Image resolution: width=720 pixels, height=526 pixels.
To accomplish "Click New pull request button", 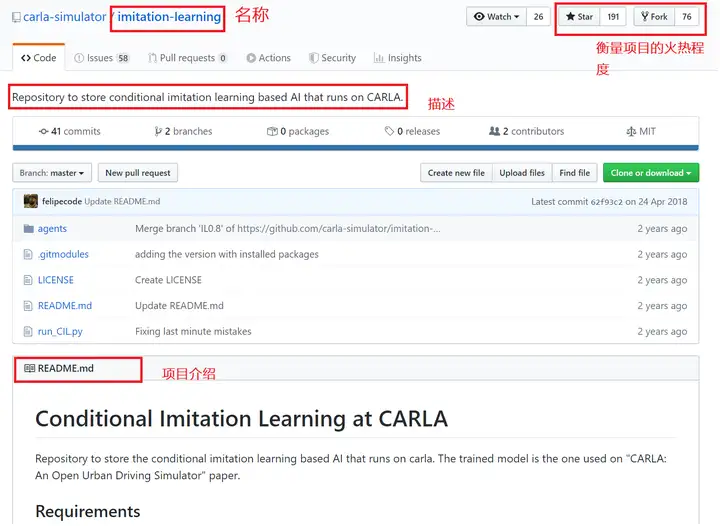I will 138,173.
